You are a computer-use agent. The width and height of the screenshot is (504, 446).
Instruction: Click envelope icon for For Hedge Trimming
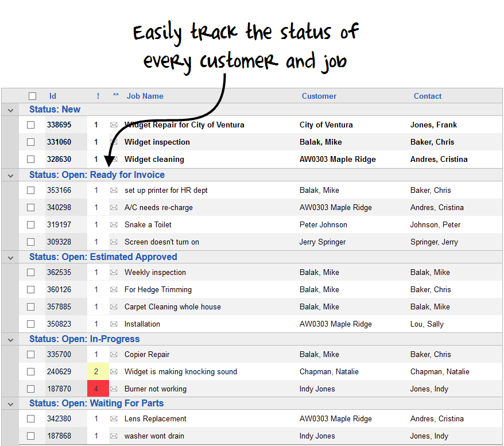click(x=114, y=289)
